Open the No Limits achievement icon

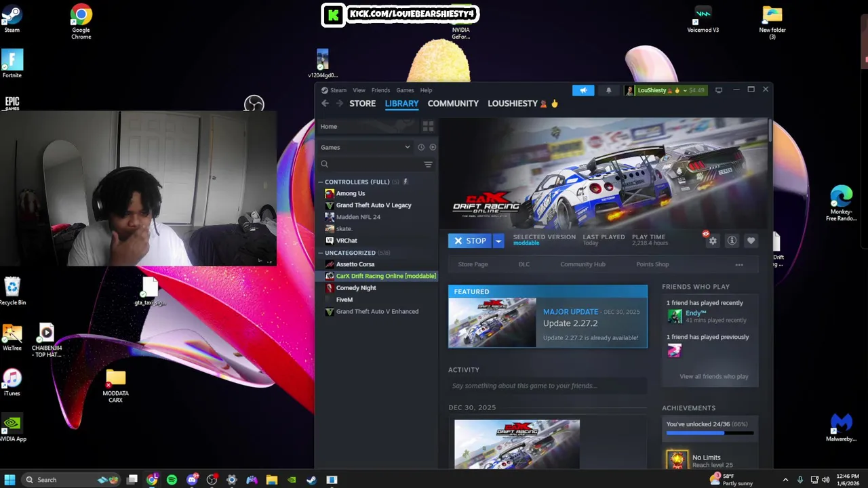tap(677, 460)
